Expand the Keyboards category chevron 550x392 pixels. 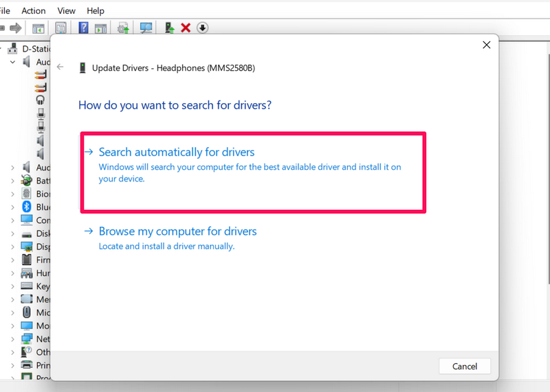coord(12,286)
